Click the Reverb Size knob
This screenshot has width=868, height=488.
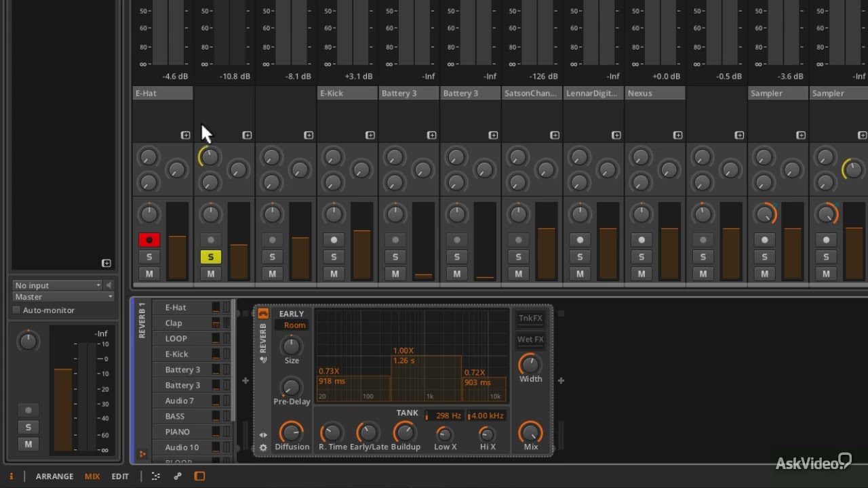click(x=292, y=346)
